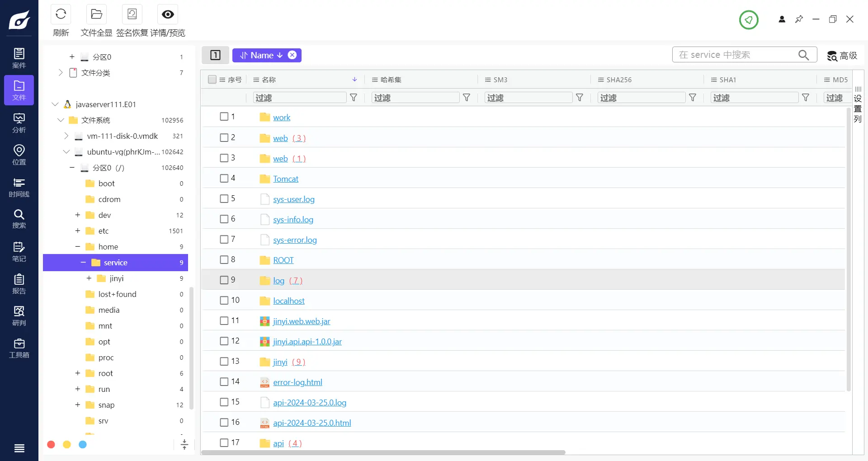Open the 位置 sidebar section
This screenshot has width=868, height=461.
[19, 155]
